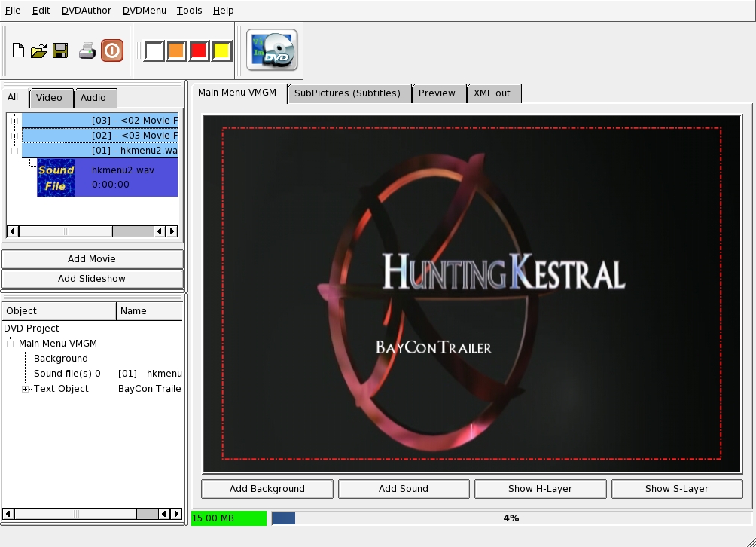
Task: Expand the Text Object tree node
Action: click(x=25, y=389)
